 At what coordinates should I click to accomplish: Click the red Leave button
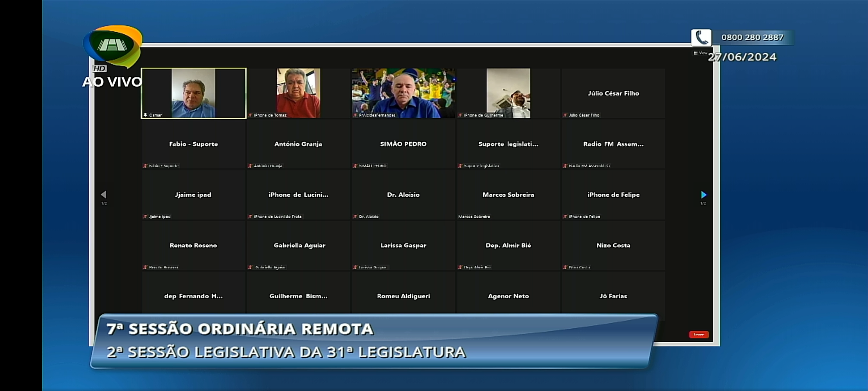point(699,335)
